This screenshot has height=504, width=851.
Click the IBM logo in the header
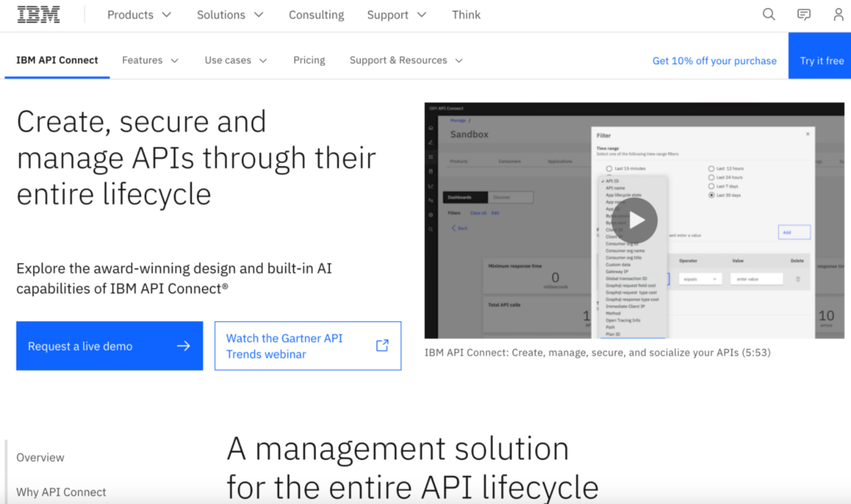pos(37,14)
